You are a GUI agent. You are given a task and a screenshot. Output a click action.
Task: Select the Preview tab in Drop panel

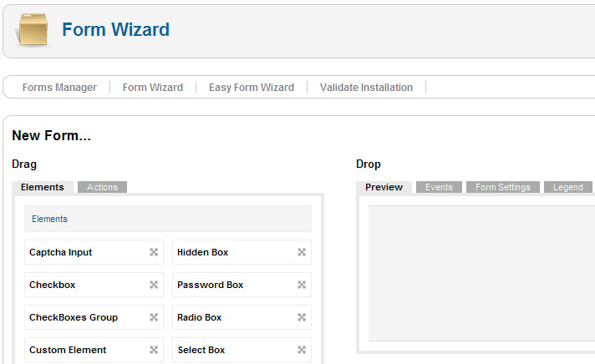point(384,187)
